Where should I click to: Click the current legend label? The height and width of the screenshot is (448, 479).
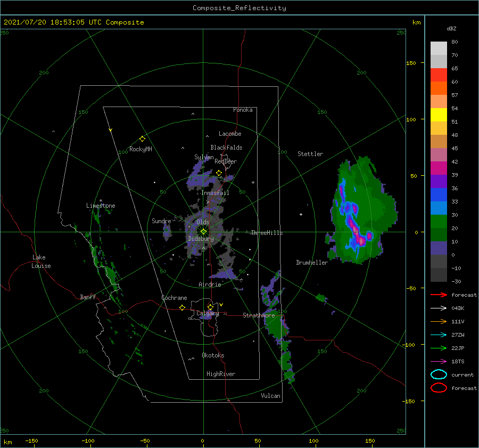tap(463, 374)
